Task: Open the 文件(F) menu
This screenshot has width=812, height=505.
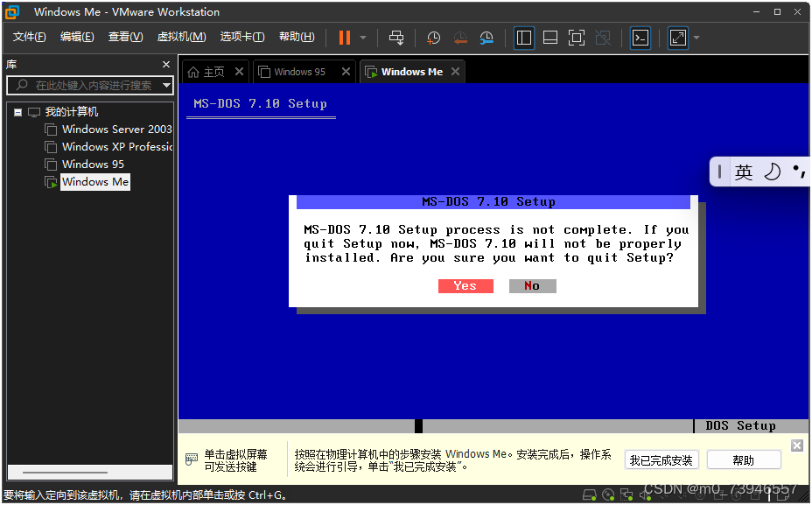Action: click(29, 37)
